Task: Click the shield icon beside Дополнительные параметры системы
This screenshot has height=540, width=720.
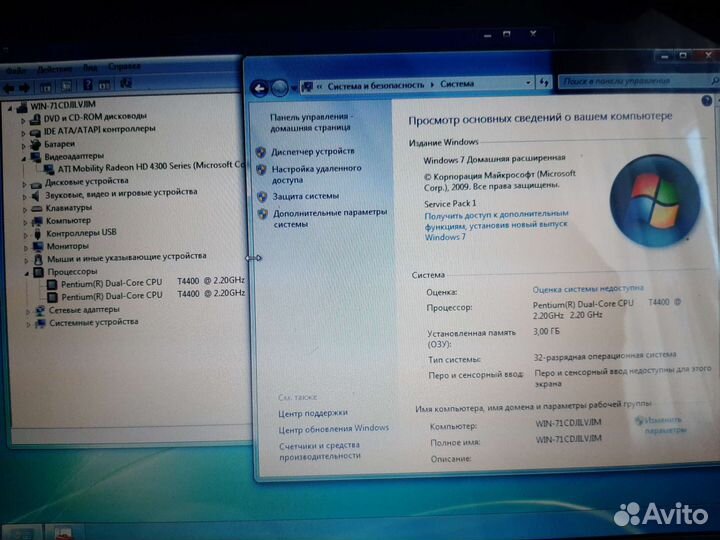Action: (263, 214)
